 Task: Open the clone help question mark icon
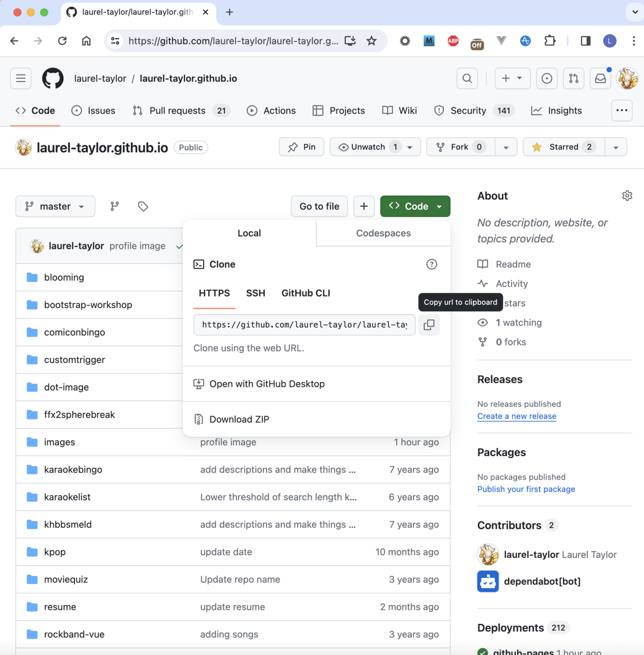point(432,264)
